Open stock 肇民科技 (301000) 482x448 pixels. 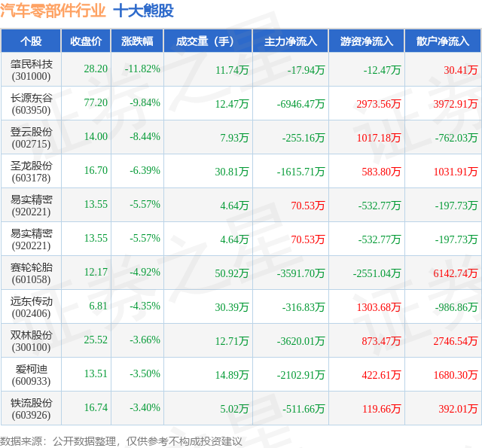(31, 70)
